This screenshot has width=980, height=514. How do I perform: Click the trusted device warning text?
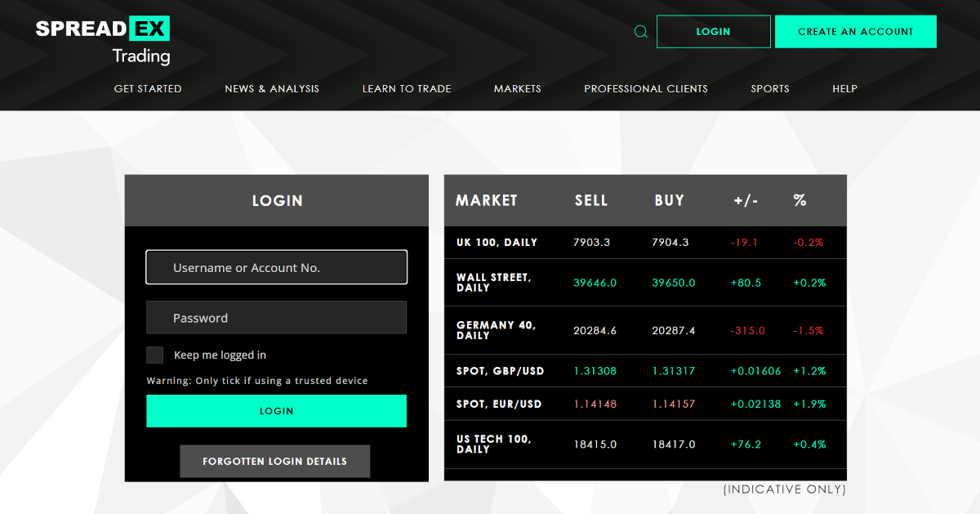[x=257, y=381]
